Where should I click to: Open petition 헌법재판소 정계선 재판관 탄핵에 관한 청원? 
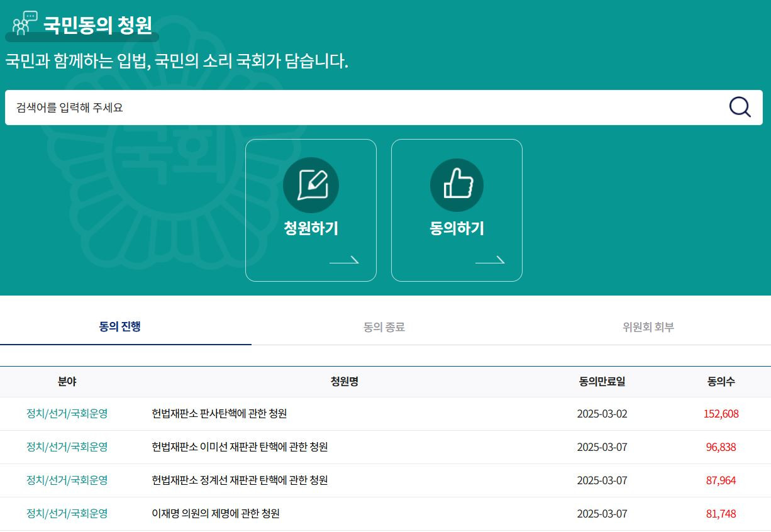240,480
